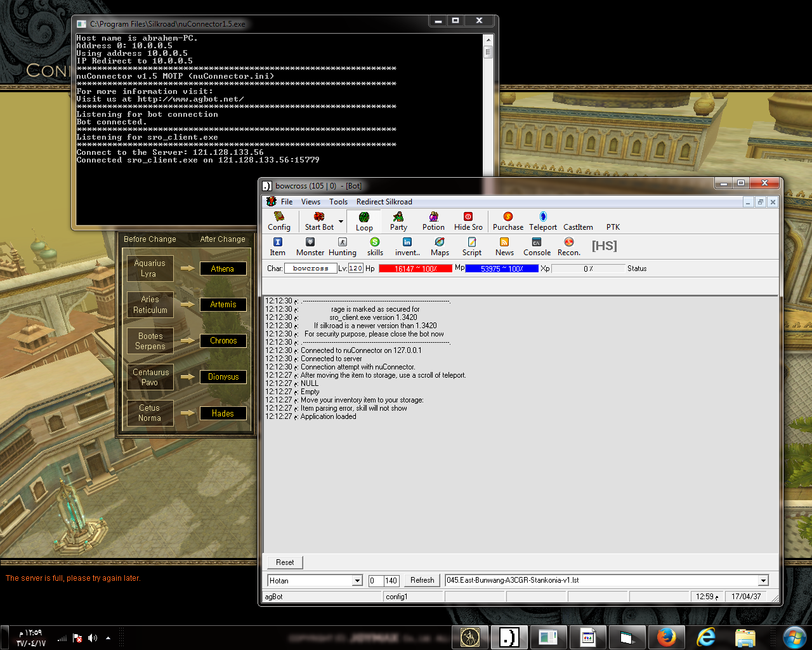Click the Start Bot icon
812x650 pixels.
pyautogui.click(x=319, y=221)
